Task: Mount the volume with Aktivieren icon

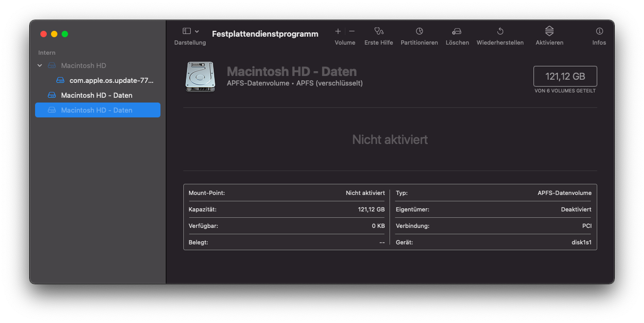Action: pos(549,31)
